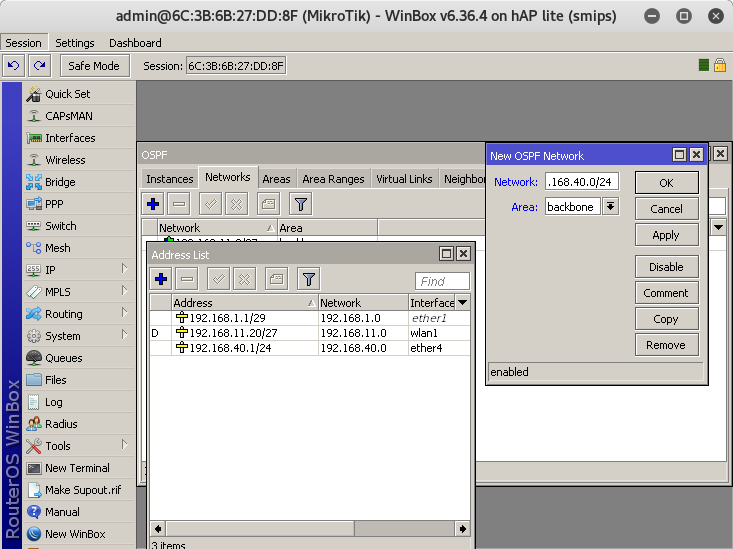Open the Log section
This screenshot has height=549, width=733.
click(79, 402)
